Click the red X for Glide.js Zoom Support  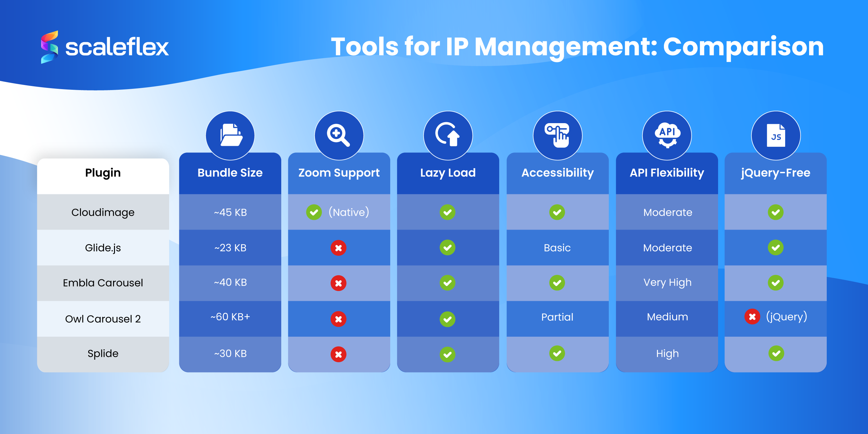coord(339,248)
